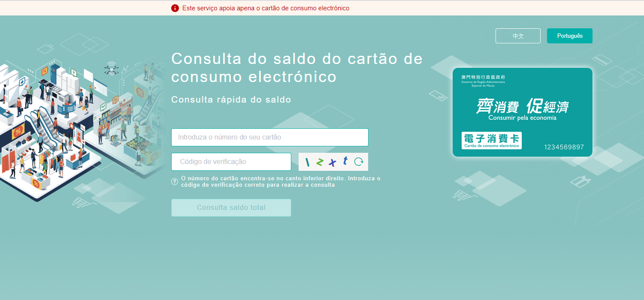Click the Consulta rápida do saldo subheading

point(231,100)
